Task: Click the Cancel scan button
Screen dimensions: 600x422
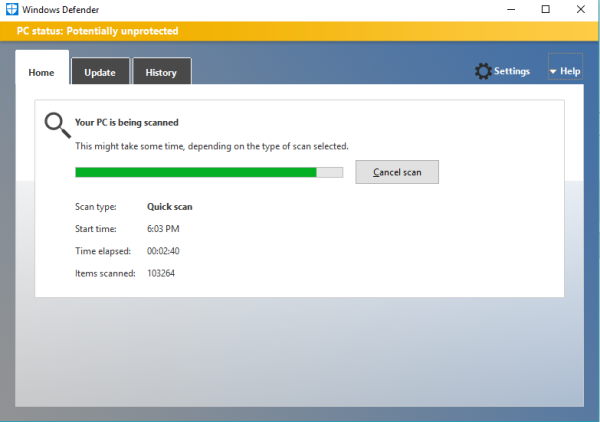Action: click(x=397, y=172)
